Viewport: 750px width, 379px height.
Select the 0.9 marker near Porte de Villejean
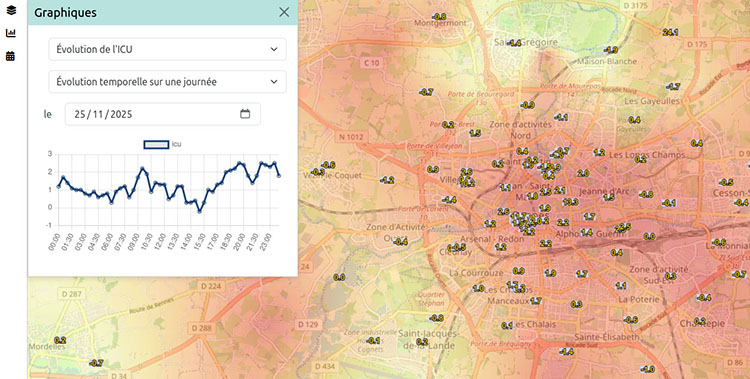(x=433, y=169)
